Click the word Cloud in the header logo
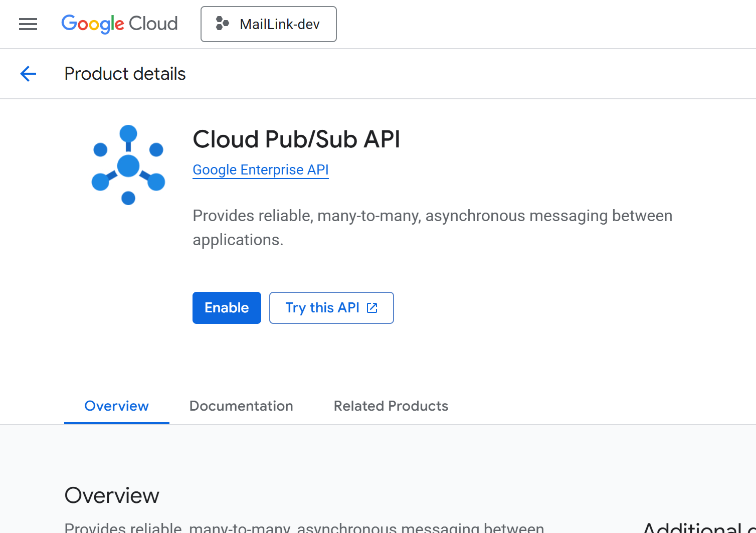Image resolution: width=756 pixels, height=533 pixels. (153, 24)
